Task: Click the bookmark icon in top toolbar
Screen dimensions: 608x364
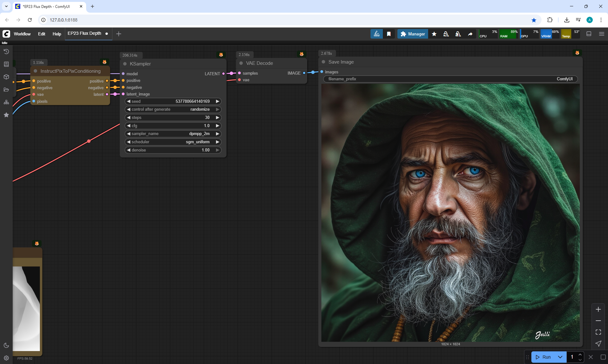Action: click(389, 34)
